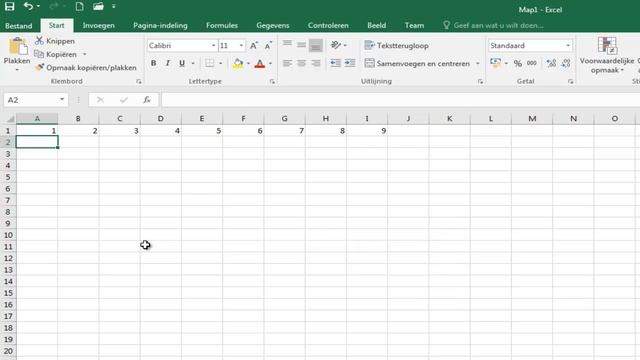Open the Klembord dialog launcher
The image size is (640, 360).
139,82
